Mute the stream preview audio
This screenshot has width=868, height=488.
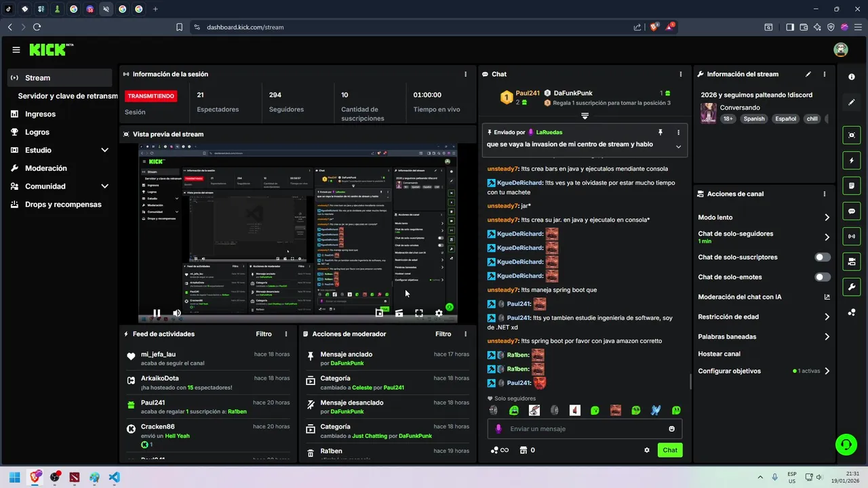click(x=177, y=313)
